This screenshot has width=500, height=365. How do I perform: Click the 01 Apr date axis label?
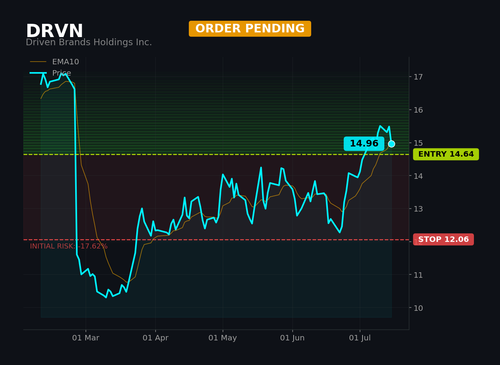[155, 338]
